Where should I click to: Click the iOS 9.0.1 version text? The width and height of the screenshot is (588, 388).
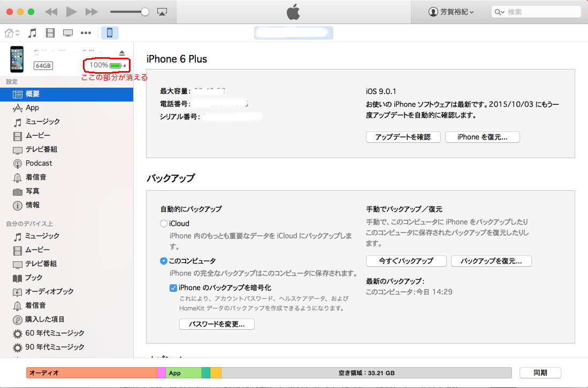(381, 91)
